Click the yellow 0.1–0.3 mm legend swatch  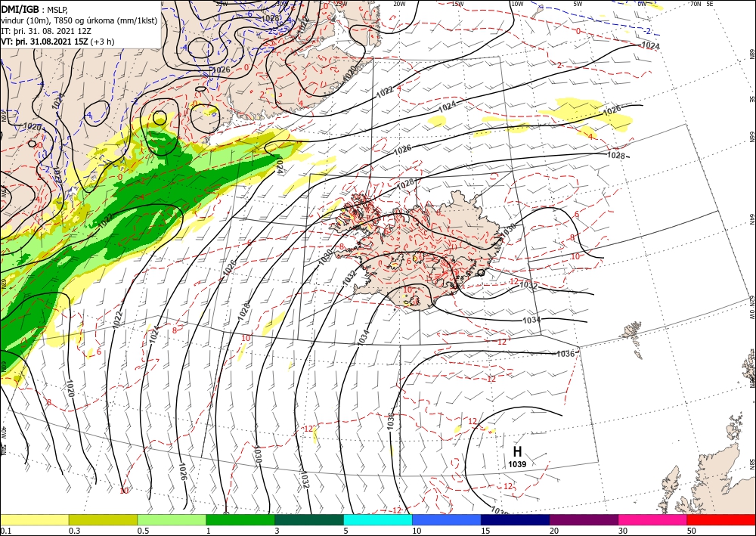pyautogui.click(x=34, y=519)
